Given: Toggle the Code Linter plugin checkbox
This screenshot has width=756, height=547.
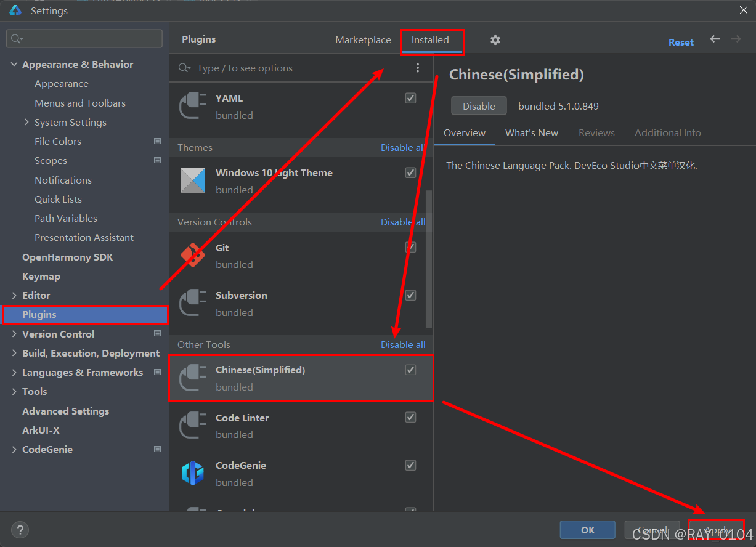Looking at the screenshot, I should pos(410,417).
